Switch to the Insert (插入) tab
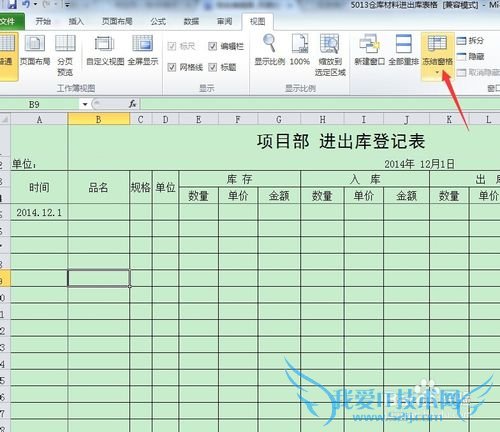 coord(76,22)
